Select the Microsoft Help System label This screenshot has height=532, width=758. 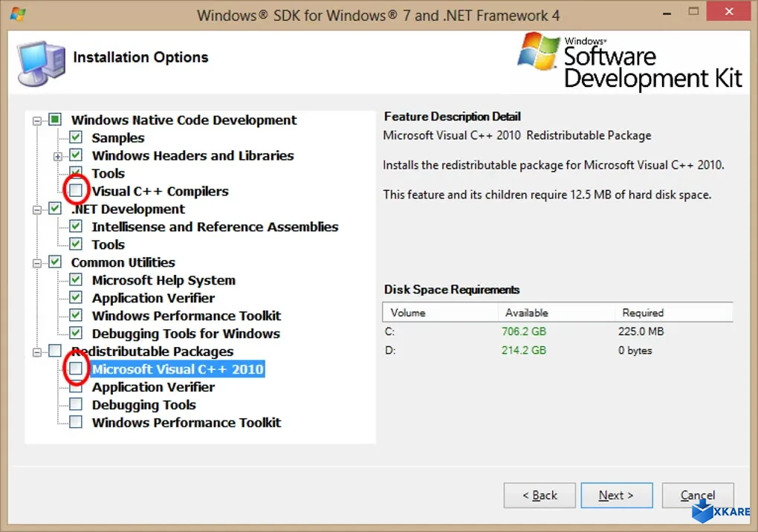[x=164, y=280]
